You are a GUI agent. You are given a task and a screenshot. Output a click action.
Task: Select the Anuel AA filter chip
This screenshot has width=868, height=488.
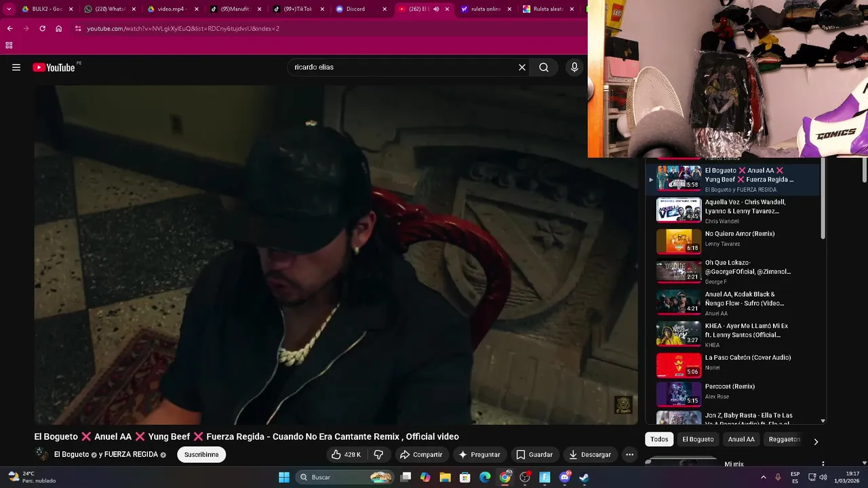[x=741, y=439]
